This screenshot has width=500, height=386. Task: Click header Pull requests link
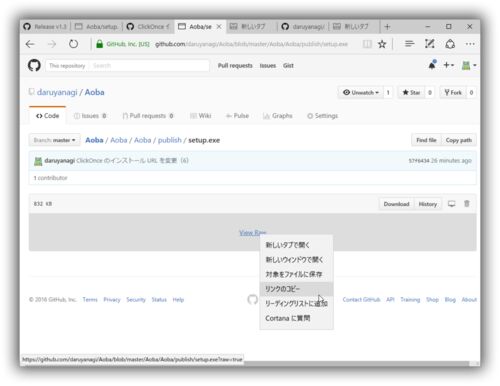(x=235, y=66)
